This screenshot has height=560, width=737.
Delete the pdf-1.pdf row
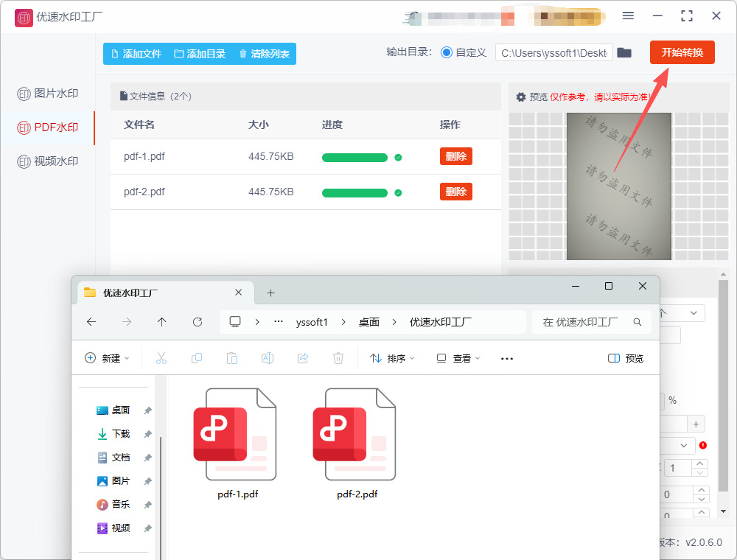(x=456, y=156)
